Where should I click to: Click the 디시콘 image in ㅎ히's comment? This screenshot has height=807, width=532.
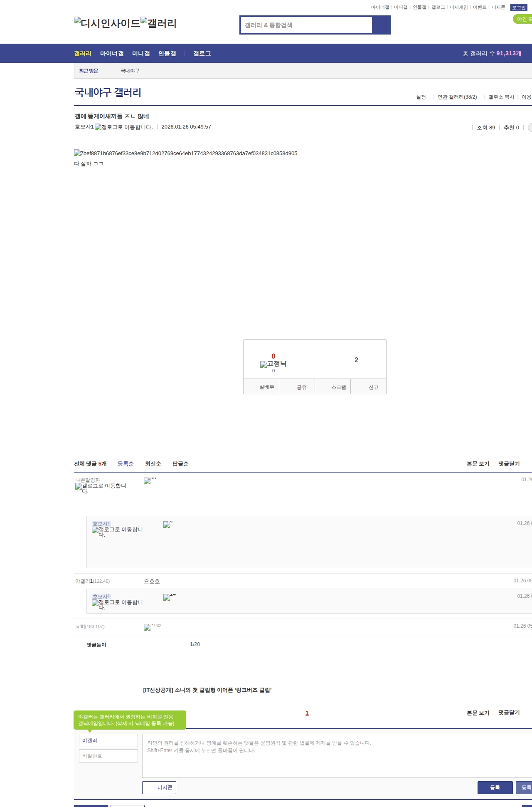click(152, 627)
